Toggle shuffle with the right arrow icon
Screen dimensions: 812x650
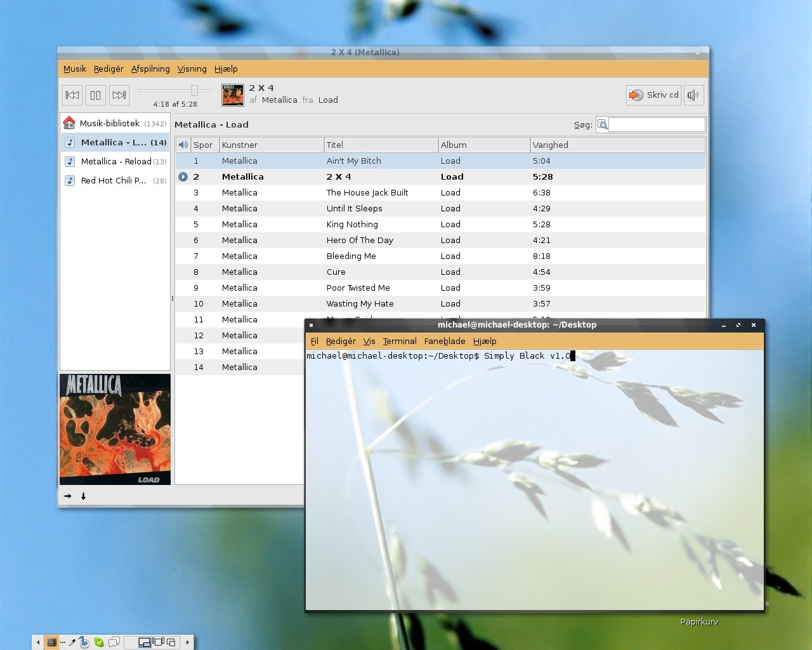tap(68, 496)
